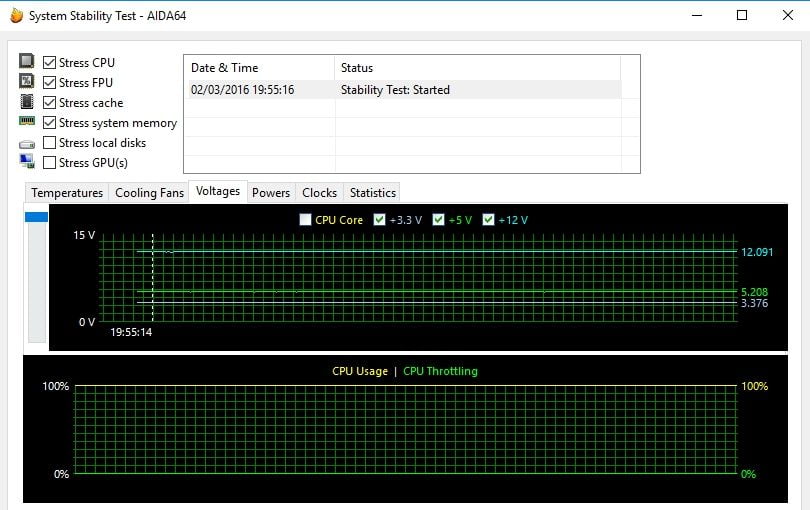This screenshot has height=510, width=810.
Task: Hide the +5 V graph line
Action: pos(438,220)
